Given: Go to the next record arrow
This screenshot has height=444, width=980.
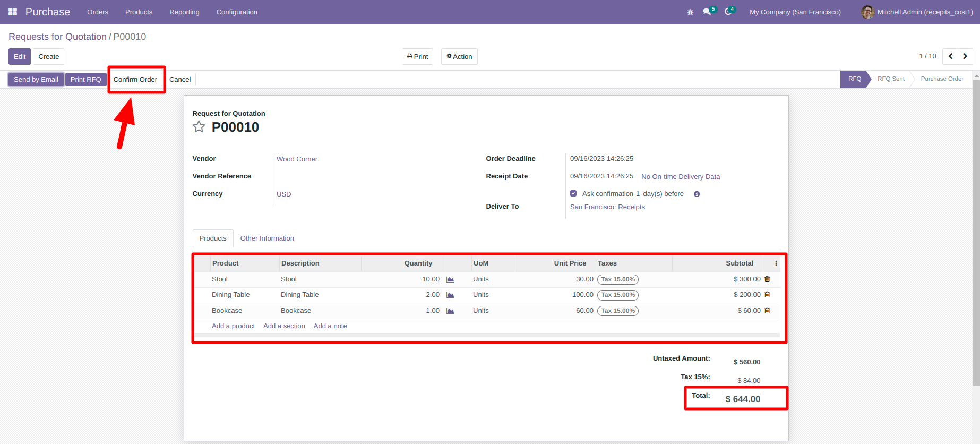Looking at the screenshot, I should pyautogui.click(x=965, y=56).
